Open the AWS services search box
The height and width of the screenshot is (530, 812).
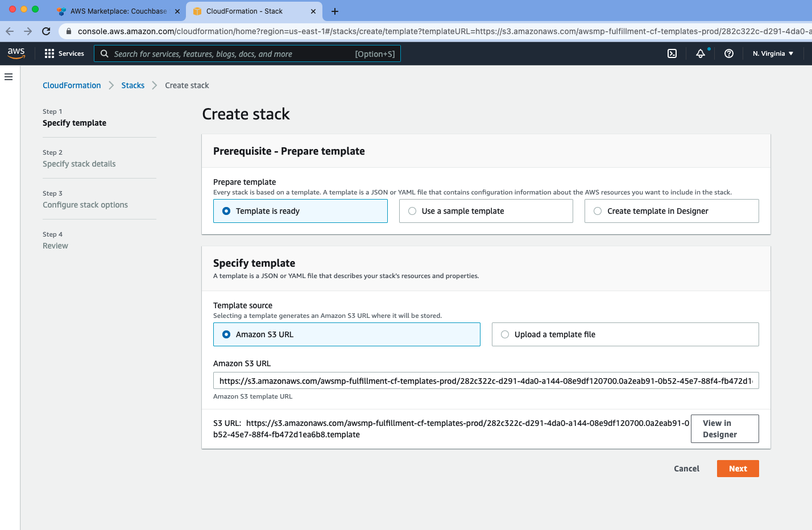247,53
